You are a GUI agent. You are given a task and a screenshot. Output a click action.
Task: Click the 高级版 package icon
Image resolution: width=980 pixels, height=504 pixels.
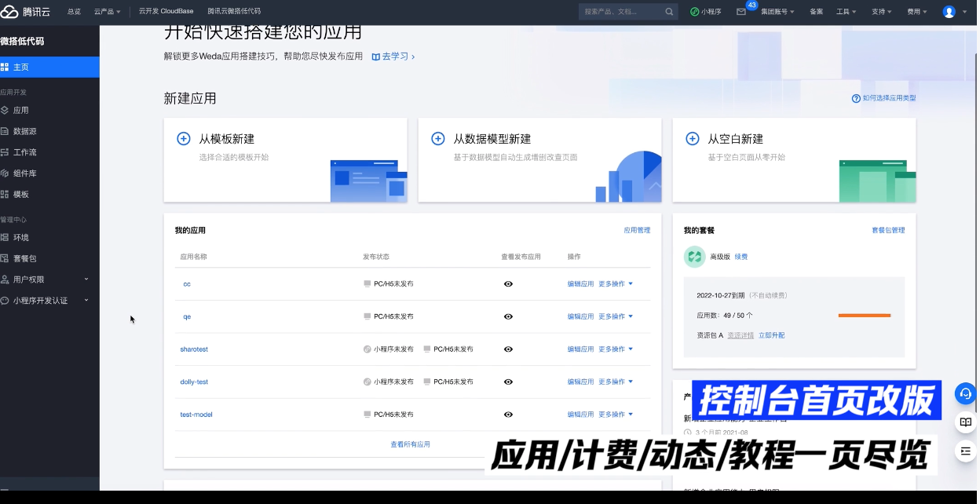click(694, 257)
